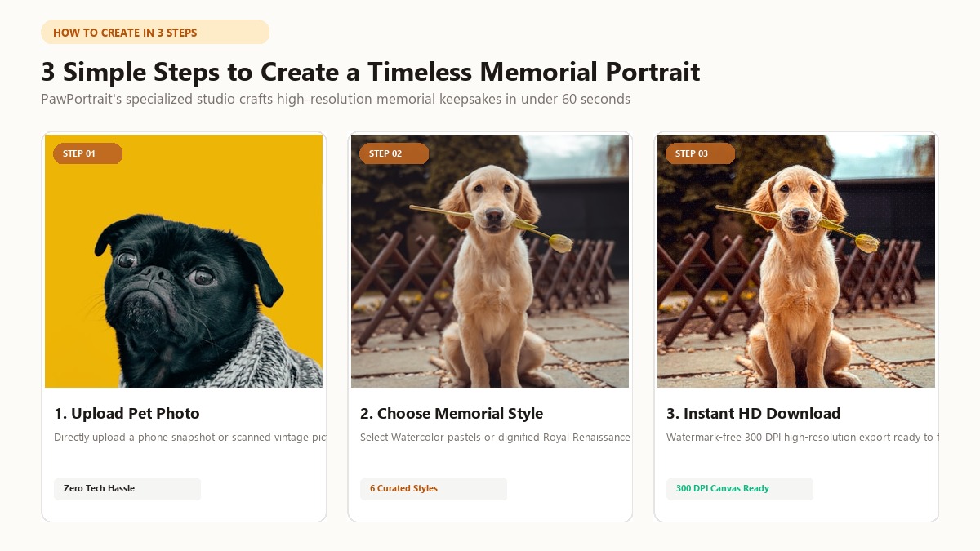
Task: Click the Instant HD Download heading
Action: [x=753, y=413]
